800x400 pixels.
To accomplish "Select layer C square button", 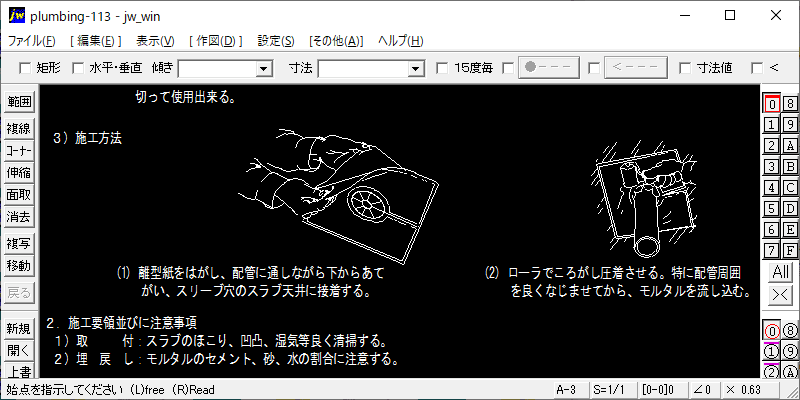I will 790,188.
